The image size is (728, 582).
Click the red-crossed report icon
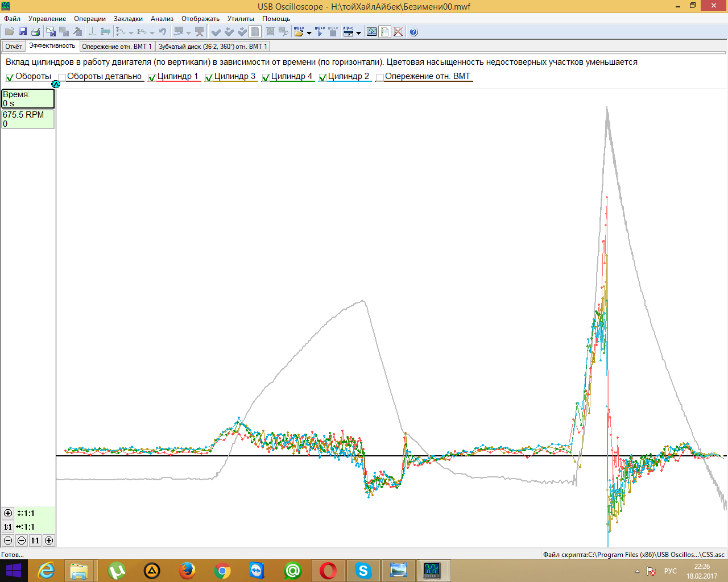point(398,32)
